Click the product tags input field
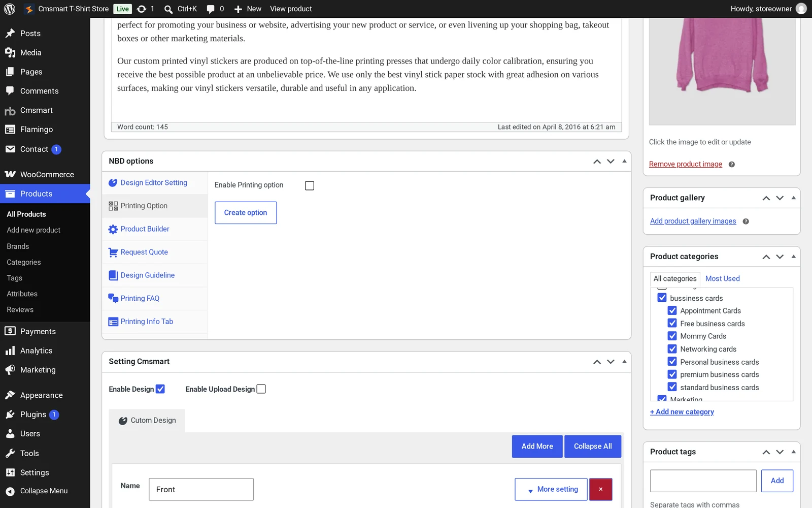Image resolution: width=812 pixels, height=508 pixels. pyautogui.click(x=703, y=481)
